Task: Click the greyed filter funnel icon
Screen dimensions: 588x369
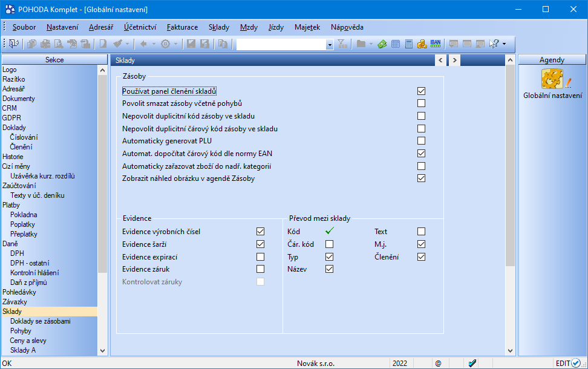Action: click(x=342, y=44)
